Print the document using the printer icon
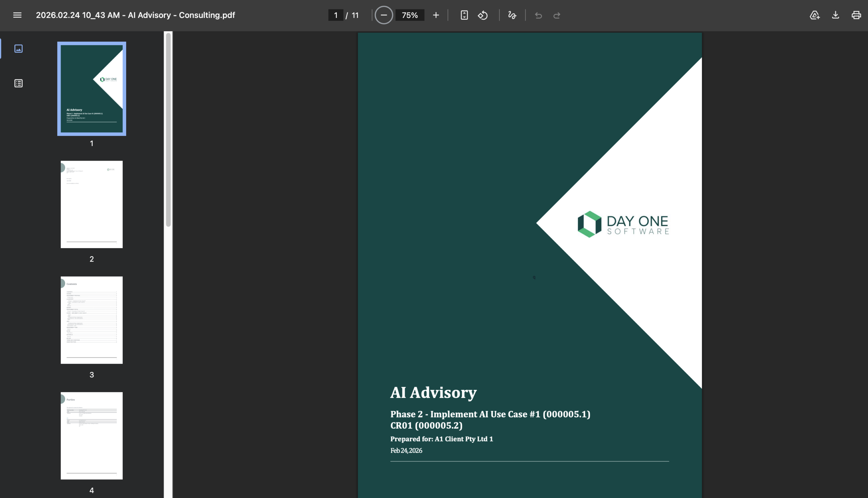Viewport: 868px width, 498px height. pyautogui.click(x=856, y=15)
